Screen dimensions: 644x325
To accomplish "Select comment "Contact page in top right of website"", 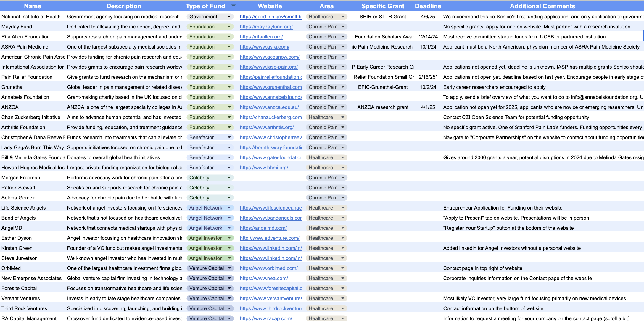I will click(483, 268).
